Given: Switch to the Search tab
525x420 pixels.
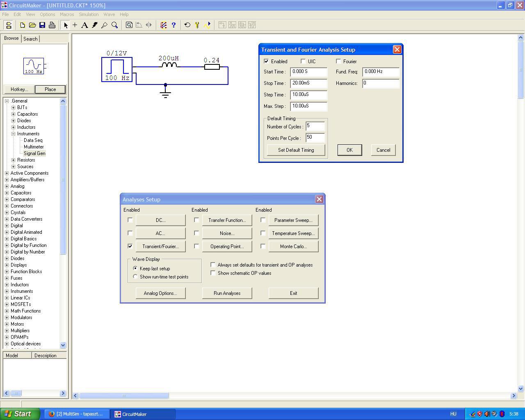Looking at the screenshot, I should point(30,39).
